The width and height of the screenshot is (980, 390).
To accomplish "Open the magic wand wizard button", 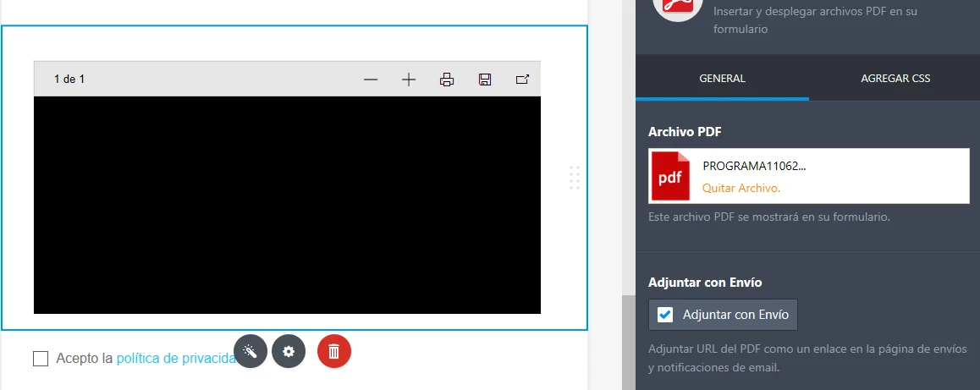I will click(251, 351).
